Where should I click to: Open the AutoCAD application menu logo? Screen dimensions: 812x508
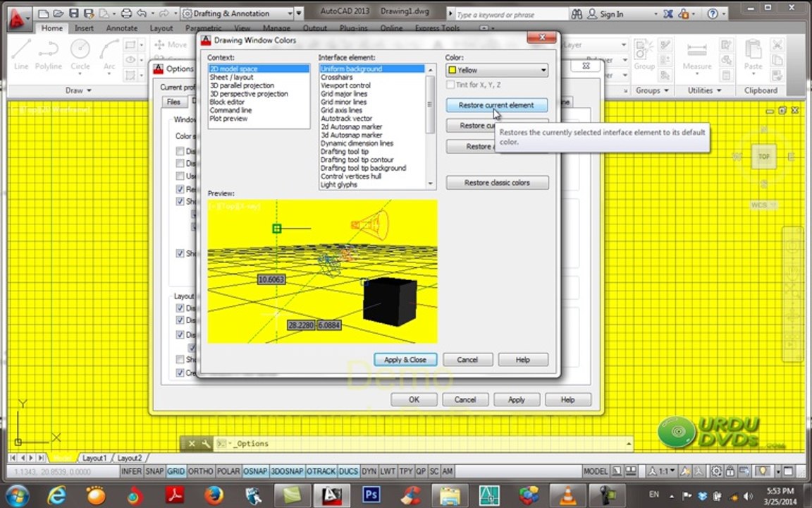[x=17, y=20]
